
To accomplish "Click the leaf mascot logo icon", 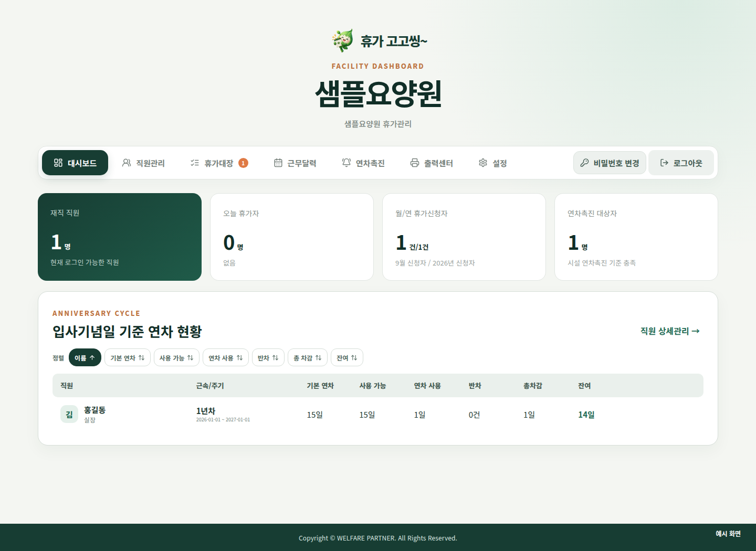I will 342,40.
